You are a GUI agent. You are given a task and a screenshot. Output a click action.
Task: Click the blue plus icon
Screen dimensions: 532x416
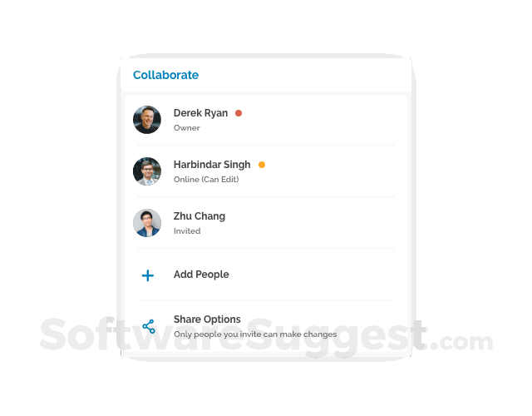(148, 275)
